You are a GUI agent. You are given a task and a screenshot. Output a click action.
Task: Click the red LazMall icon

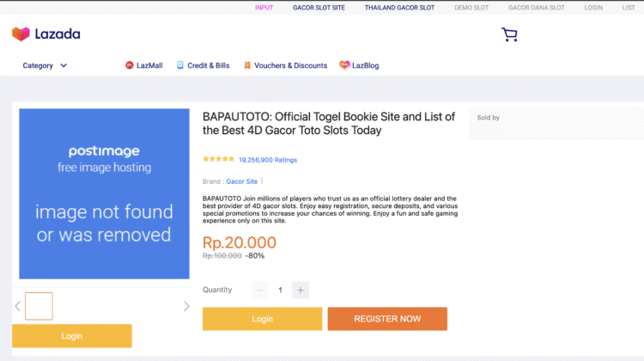point(130,65)
